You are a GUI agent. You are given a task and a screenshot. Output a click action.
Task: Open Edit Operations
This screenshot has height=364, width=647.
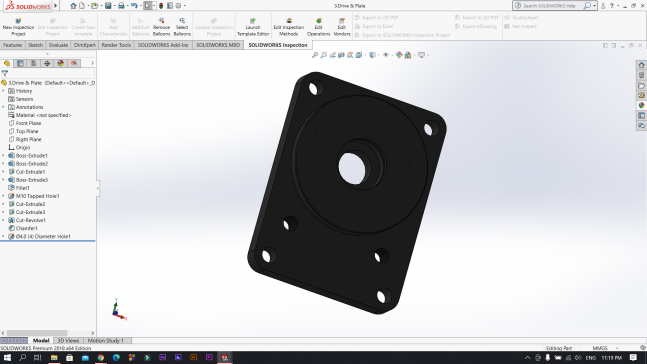tap(319, 27)
